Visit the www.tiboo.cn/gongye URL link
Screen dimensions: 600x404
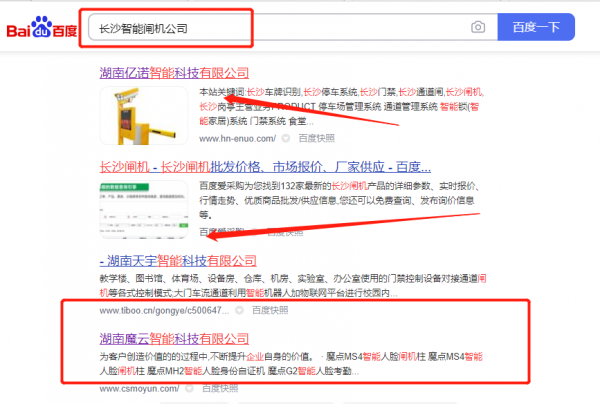[x=148, y=310]
